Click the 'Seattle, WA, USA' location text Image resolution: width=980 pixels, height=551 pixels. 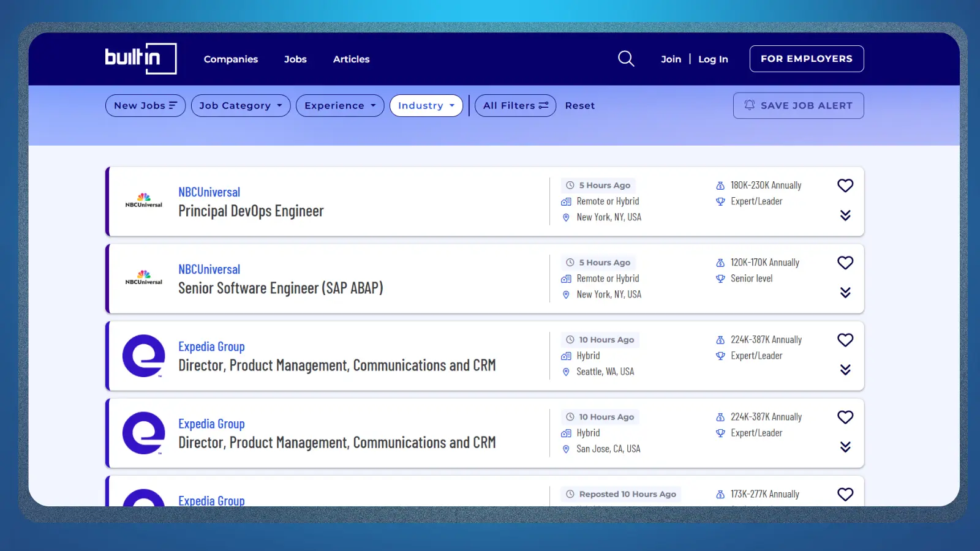(x=605, y=372)
